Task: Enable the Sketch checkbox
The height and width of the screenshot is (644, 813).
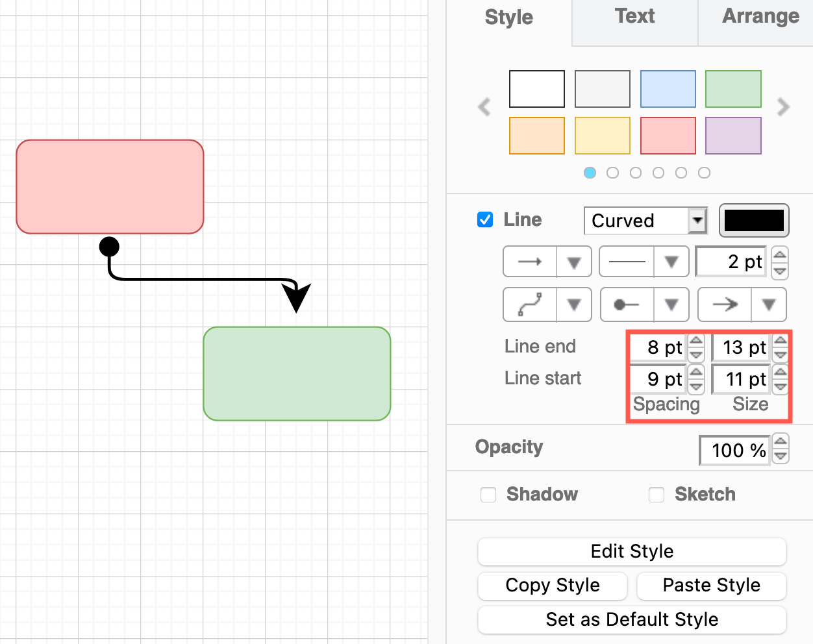Action: [657, 495]
